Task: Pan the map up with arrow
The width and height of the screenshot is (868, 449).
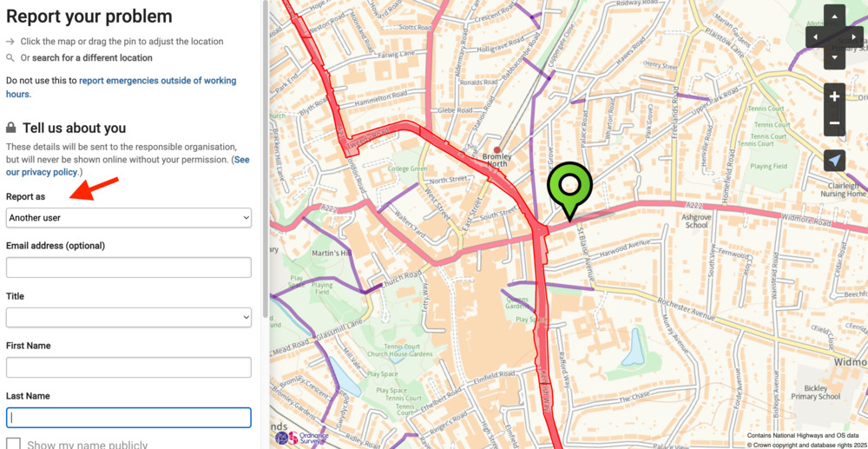Action: tap(834, 15)
